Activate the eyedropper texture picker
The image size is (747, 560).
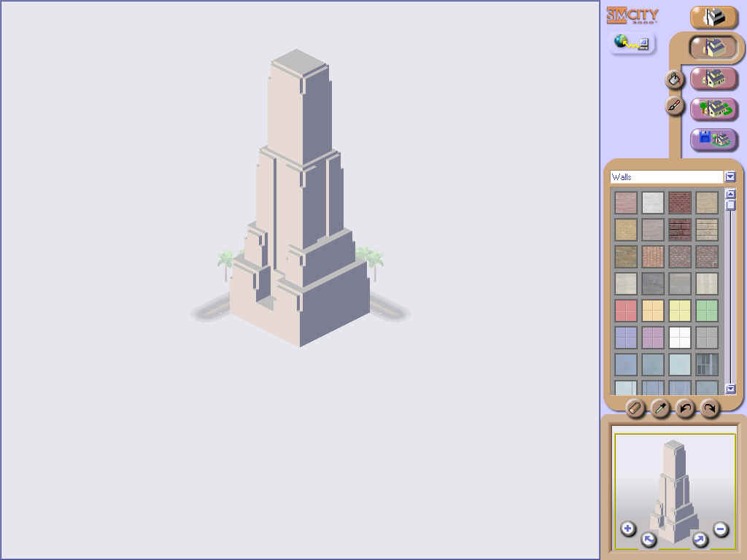click(x=660, y=408)
